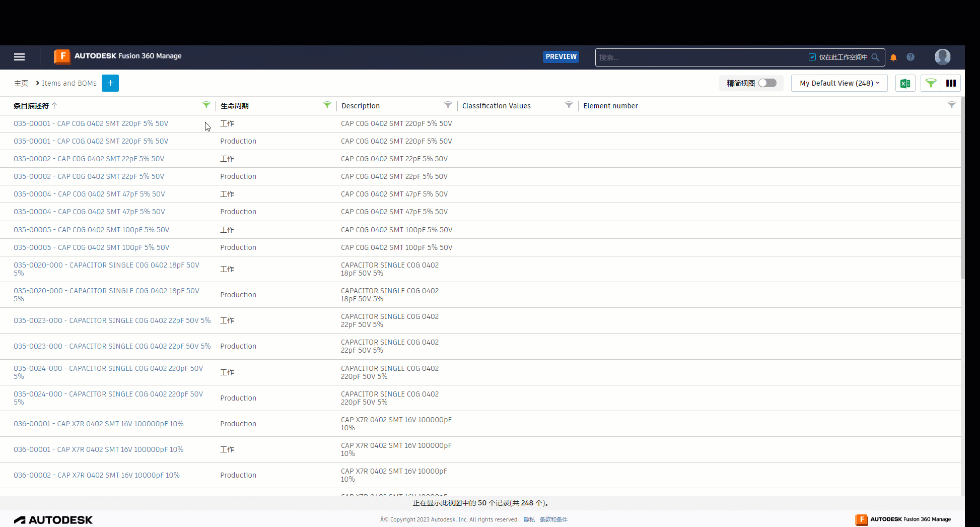Viewport: 980px width, 527px height.
Task: Open the hamburger navigation menu
Action: tap(19, 57)
